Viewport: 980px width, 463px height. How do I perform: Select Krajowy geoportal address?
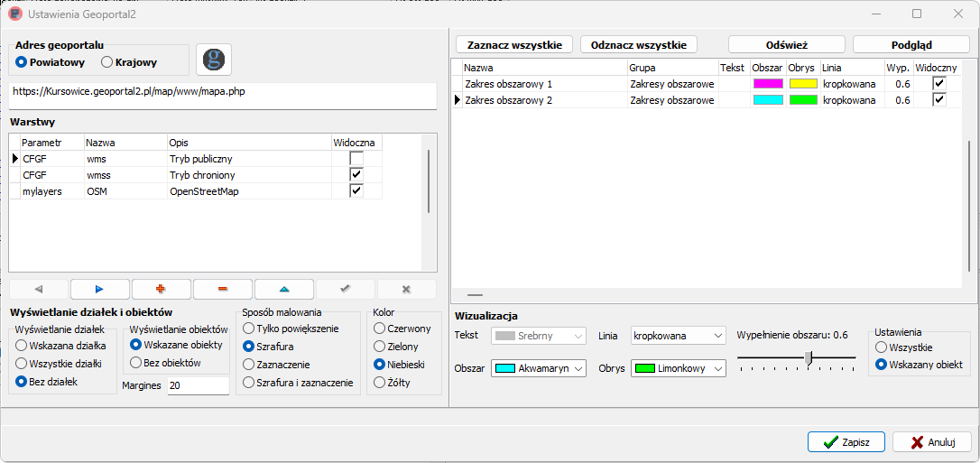(x=129, y=62)
